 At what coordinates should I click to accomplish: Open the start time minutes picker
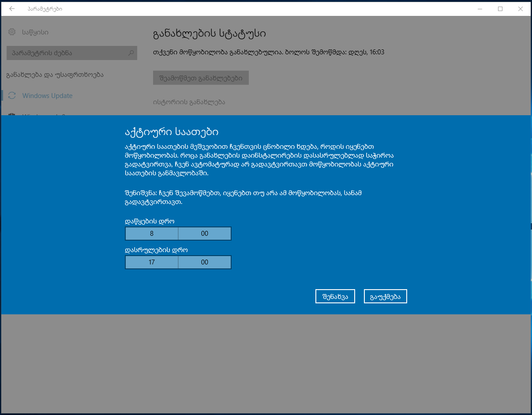[205, 234]
